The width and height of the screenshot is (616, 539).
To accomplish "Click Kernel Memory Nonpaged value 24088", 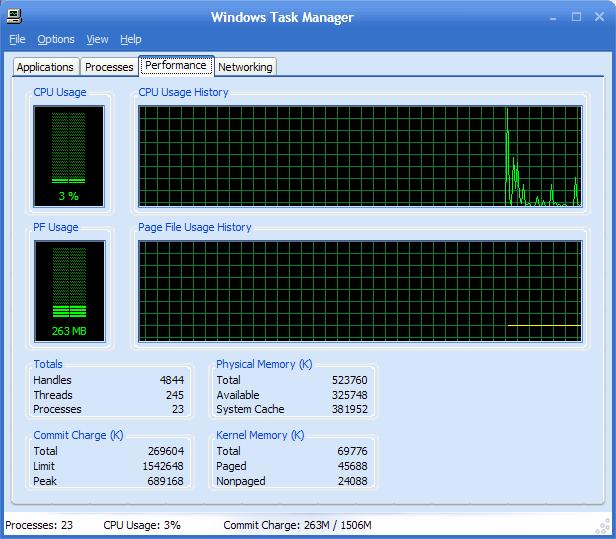I will [352, 481].
